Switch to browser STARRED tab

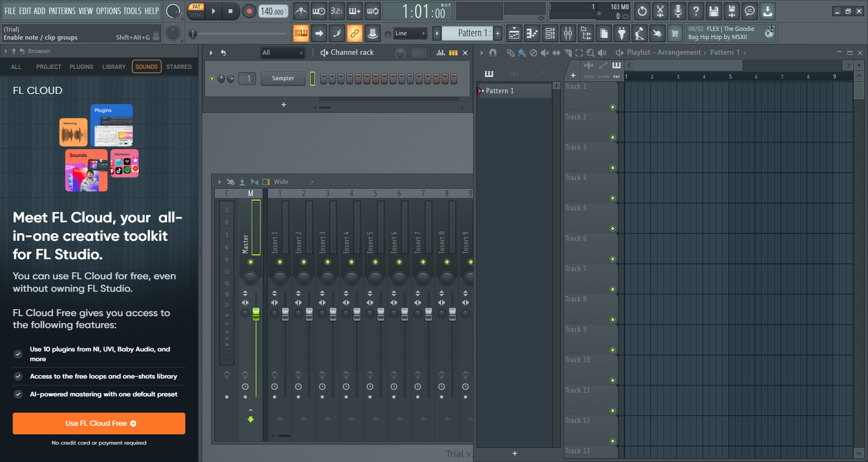(179, 67)
